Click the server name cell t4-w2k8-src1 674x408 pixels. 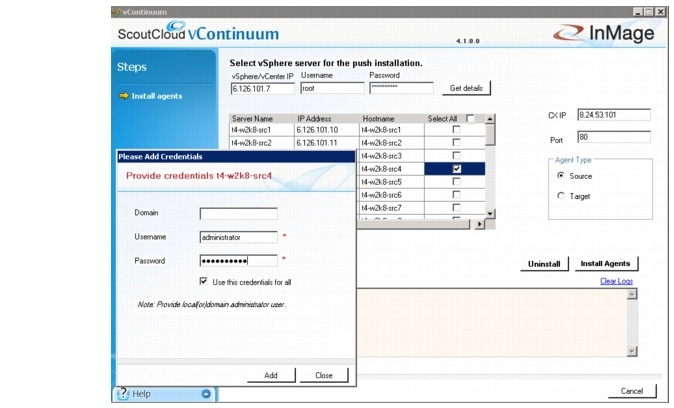[262, 130]
